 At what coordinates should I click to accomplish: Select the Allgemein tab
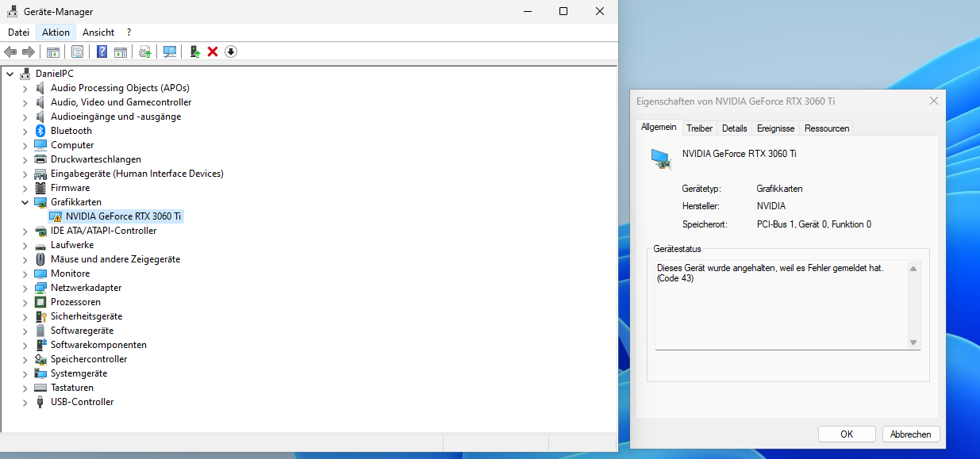click(659, 127)
